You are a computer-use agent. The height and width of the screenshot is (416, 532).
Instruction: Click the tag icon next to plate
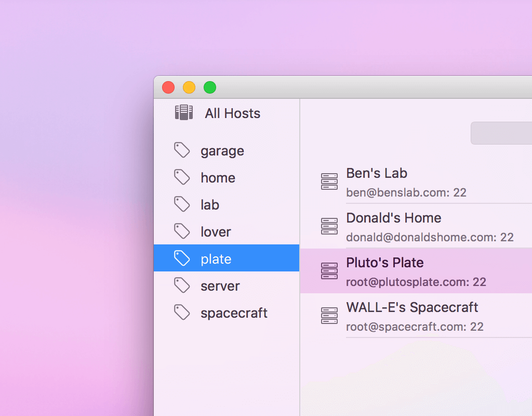pyautogui.click(x=182, y=258)
